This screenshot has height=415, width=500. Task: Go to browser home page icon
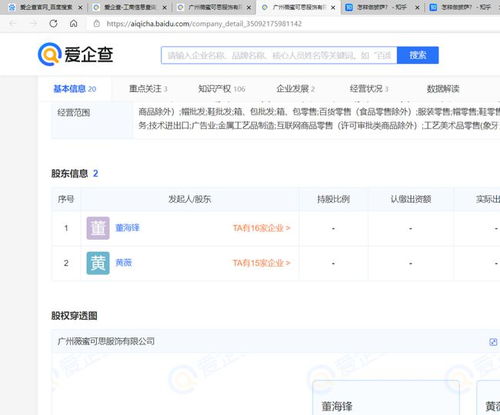coord(74,23)
